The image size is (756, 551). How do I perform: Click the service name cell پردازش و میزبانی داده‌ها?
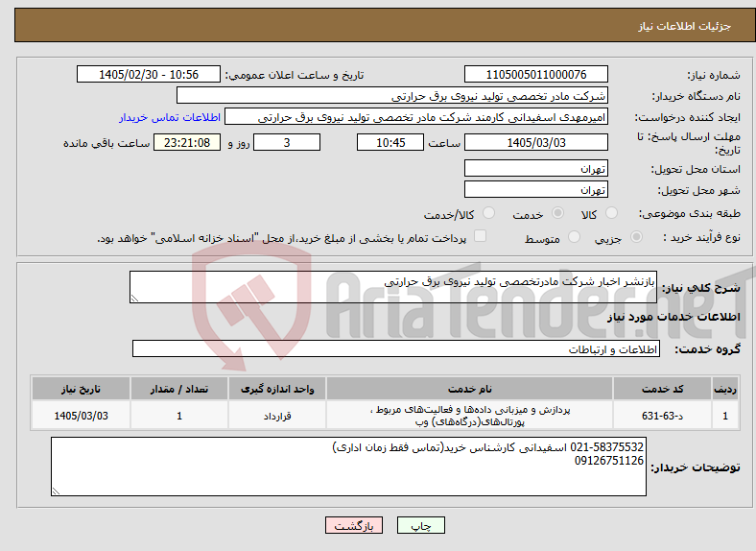pos(469,416)
